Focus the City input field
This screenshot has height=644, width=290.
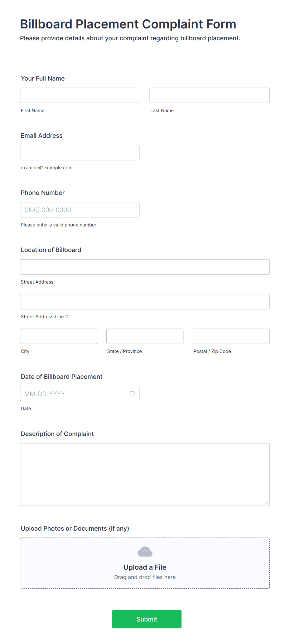click(x=59, y=336)
